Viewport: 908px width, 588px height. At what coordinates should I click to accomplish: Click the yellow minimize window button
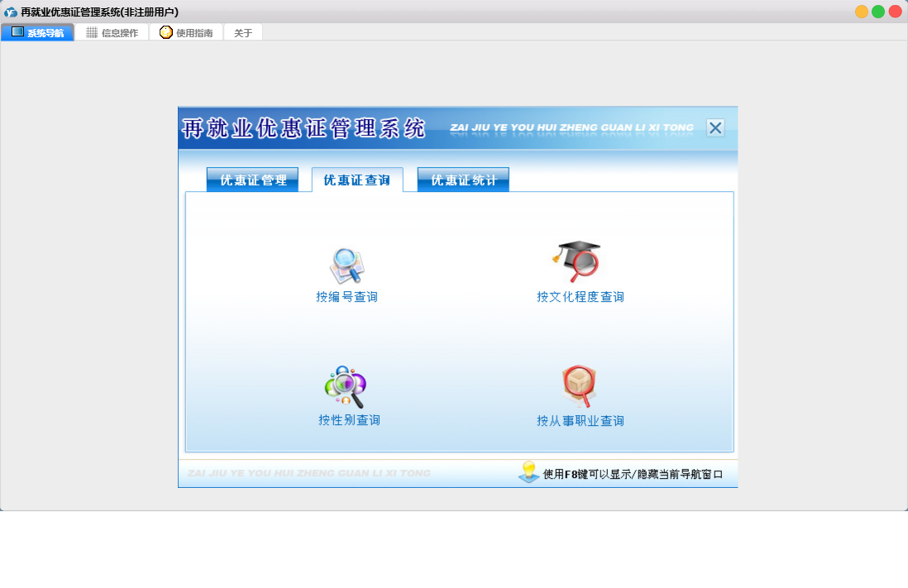tap(862, 12)
